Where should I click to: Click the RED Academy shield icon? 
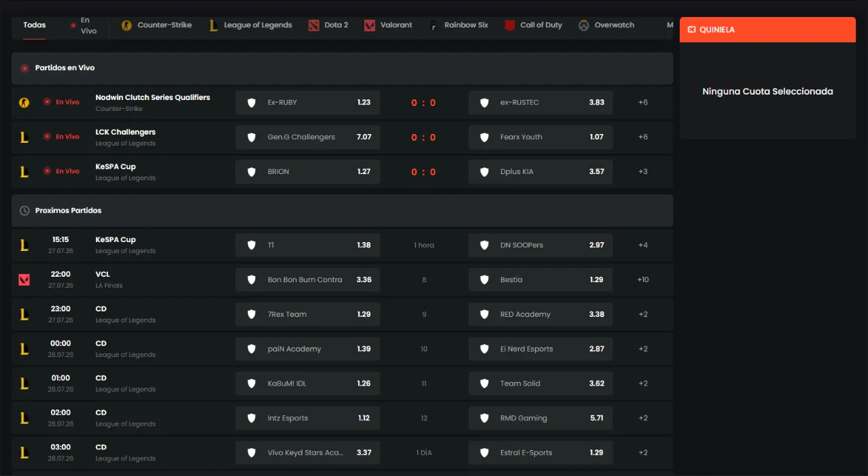pos(485,314)
